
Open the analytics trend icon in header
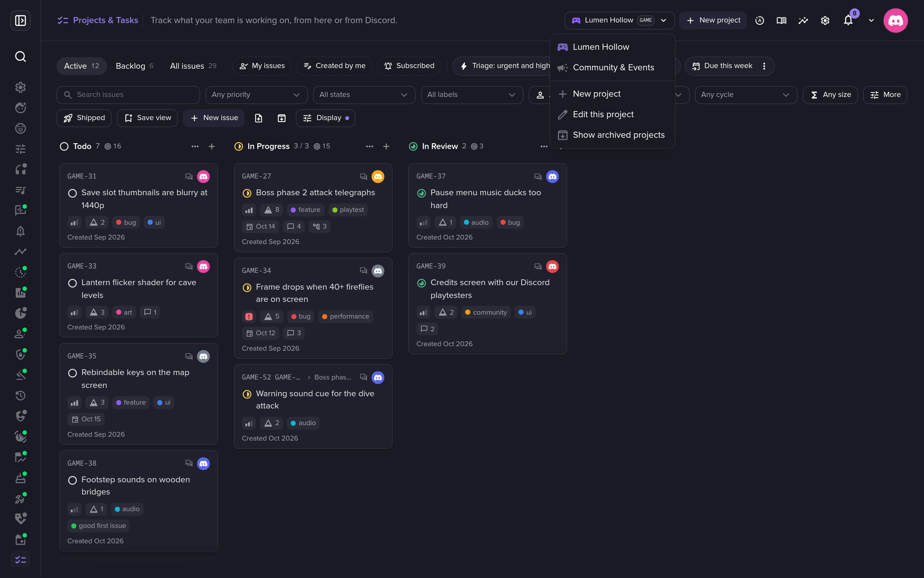pos(803,20)
